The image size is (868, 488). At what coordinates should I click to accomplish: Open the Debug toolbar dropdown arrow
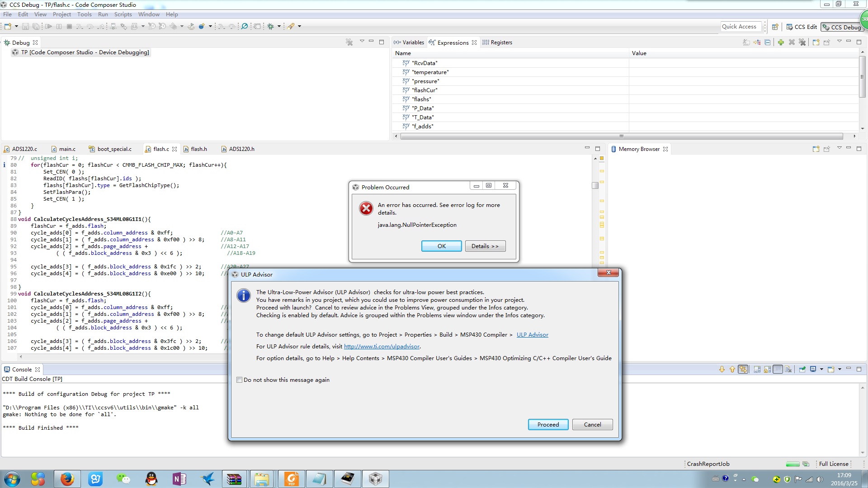click(x=279, y=26)
